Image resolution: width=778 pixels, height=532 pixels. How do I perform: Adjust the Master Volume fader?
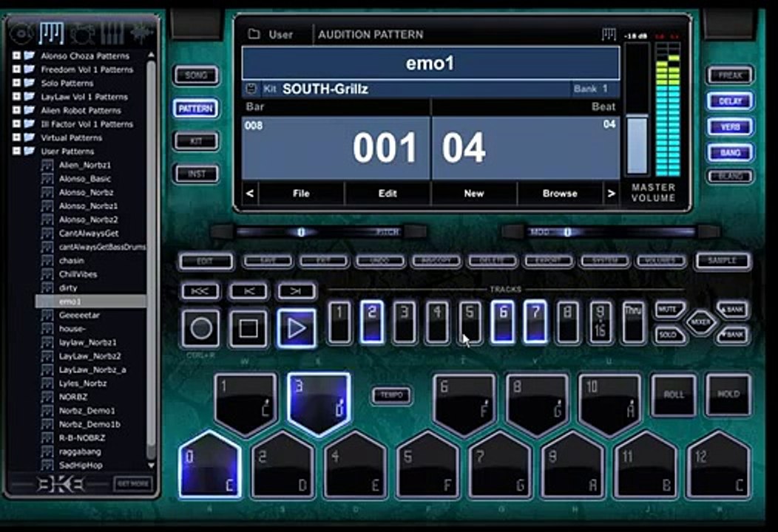637,145
